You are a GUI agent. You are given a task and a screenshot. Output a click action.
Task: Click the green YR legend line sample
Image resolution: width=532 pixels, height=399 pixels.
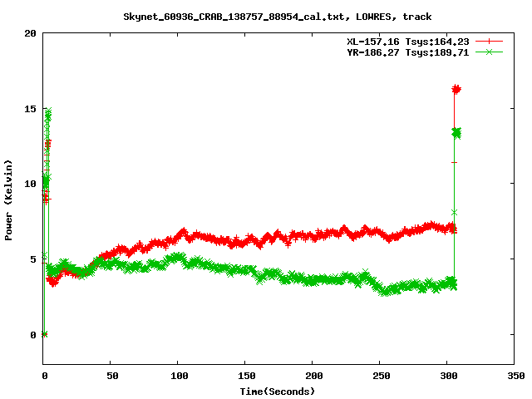[x=489, y=52]
